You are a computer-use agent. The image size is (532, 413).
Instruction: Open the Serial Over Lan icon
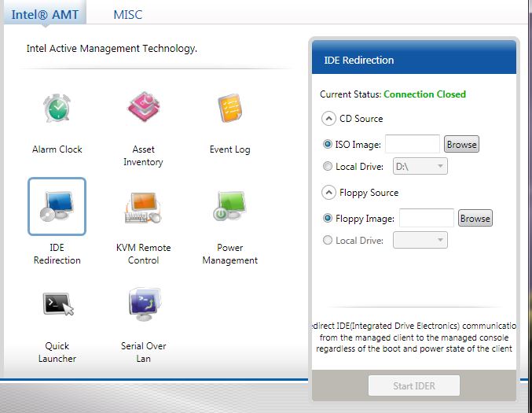145,304
